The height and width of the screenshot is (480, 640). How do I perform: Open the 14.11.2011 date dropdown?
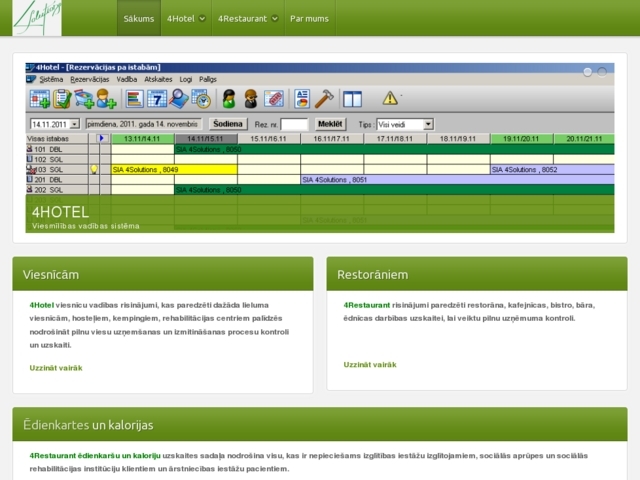click(x=75, y=124)
